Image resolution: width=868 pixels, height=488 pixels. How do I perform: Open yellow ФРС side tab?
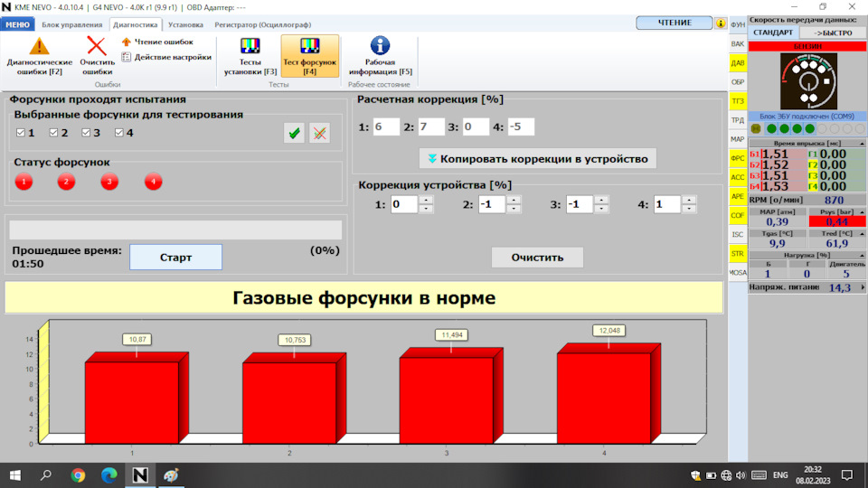(x=738, y=158)
